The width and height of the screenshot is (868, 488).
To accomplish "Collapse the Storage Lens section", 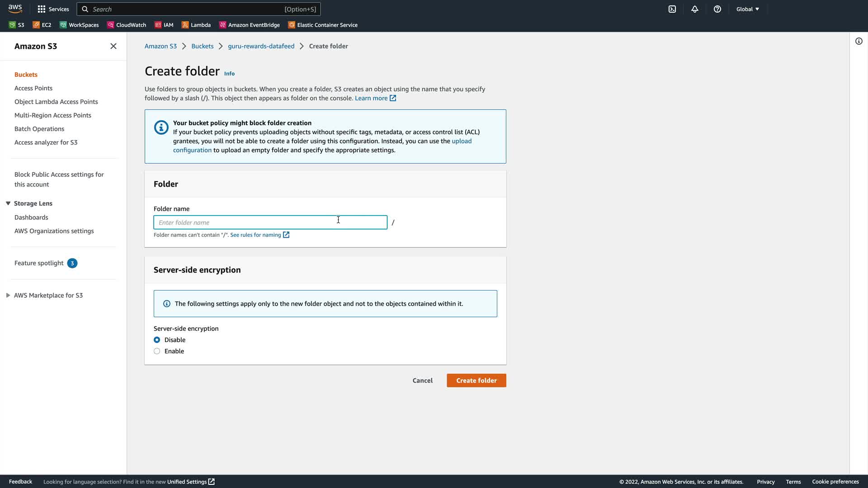I will click(8, 203).
